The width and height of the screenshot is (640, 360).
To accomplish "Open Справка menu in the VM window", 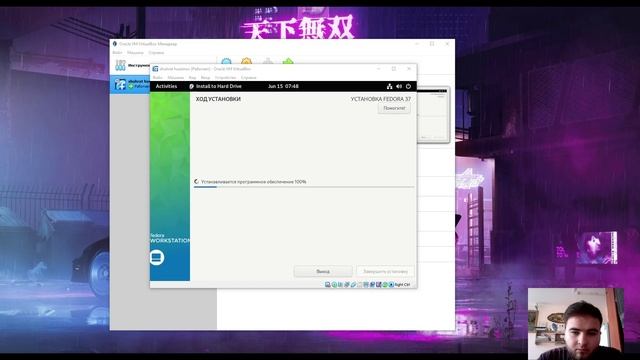I will [249, 77].
